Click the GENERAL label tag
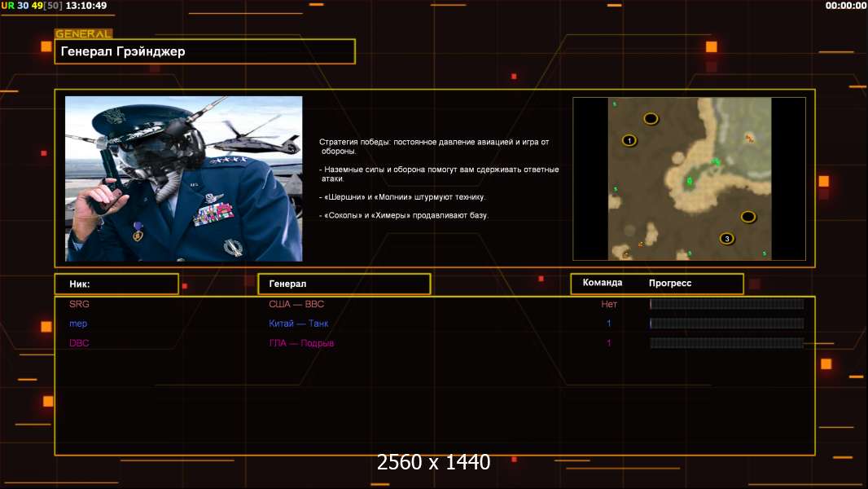 pyautogui.click(x=83, y=34)
